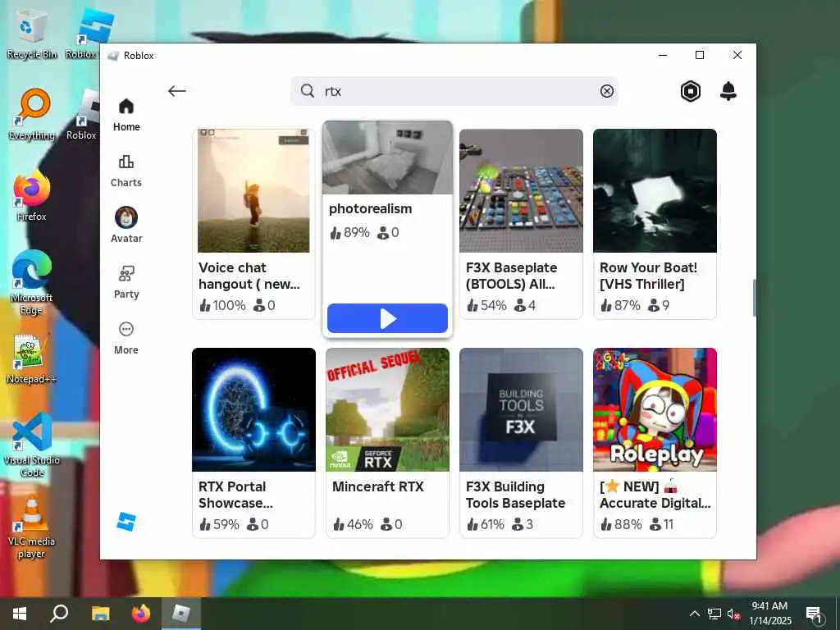Open Row Your Boat! thumbnail

(x=655, y=190)
